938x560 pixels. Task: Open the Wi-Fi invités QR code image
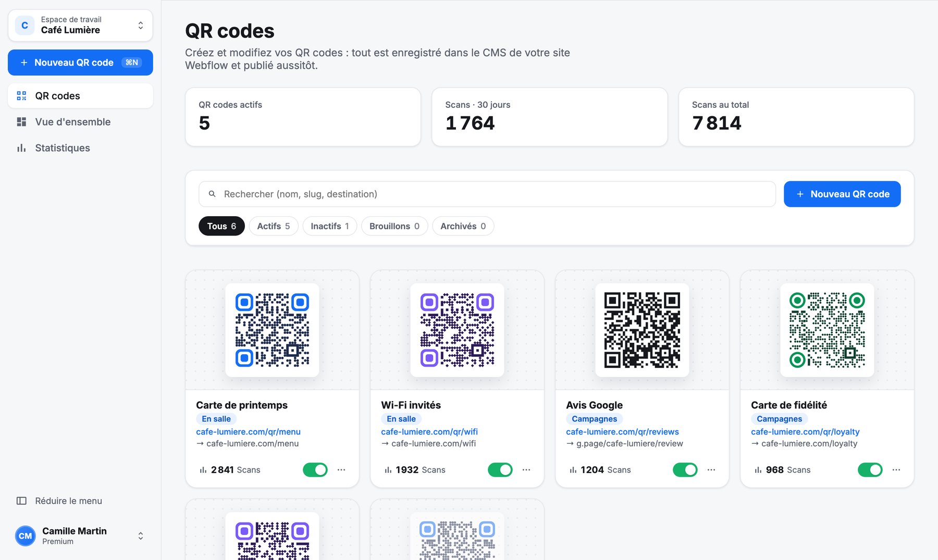(457, 330)
